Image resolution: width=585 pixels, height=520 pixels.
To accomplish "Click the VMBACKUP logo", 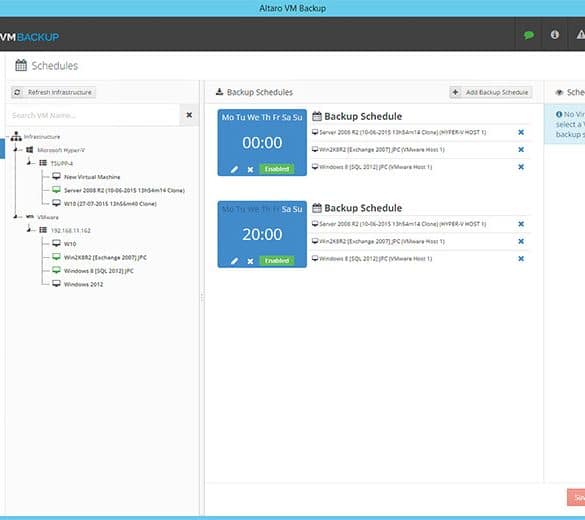I will (29, 37).
